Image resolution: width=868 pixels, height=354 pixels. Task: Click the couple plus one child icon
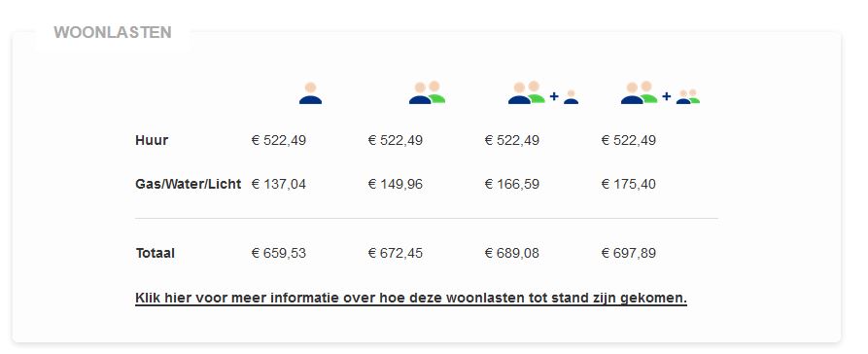[x=543, y=92]
